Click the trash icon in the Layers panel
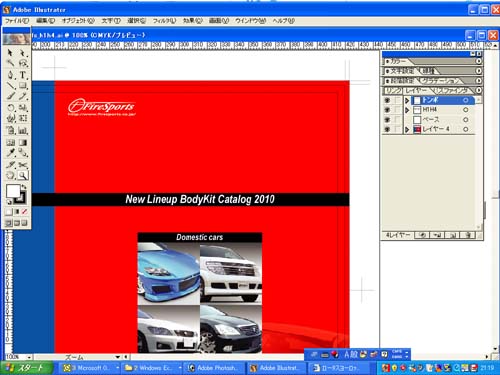 pos(468,235)
